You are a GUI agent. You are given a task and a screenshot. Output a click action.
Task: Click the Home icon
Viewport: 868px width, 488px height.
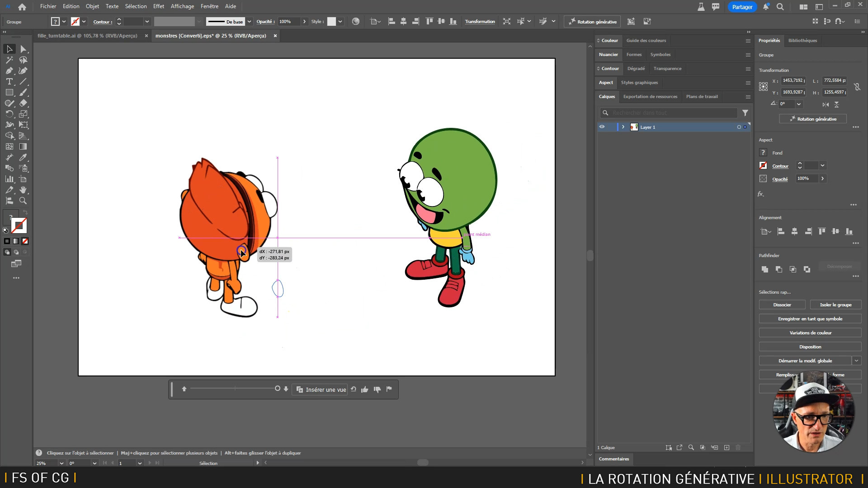pos(22,7)
